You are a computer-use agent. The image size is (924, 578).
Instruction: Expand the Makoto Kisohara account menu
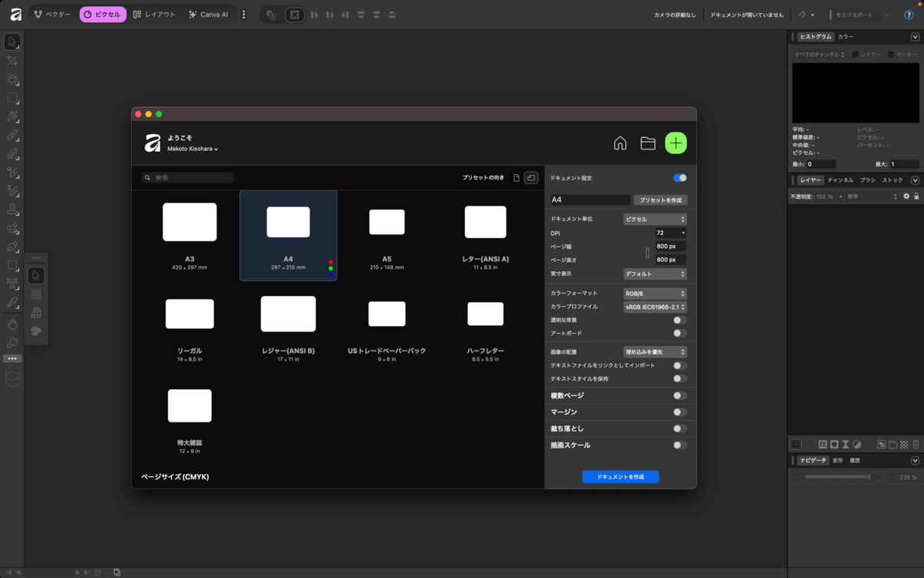tap(192, 149)
